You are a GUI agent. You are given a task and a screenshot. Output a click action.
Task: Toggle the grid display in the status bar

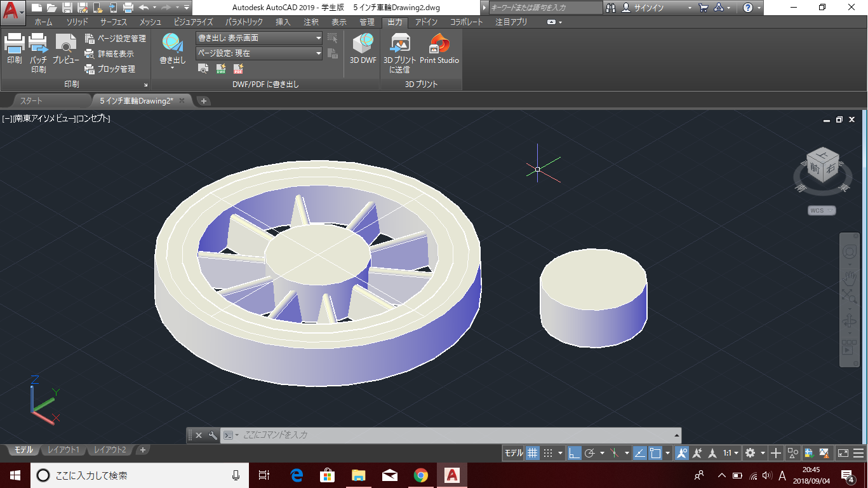click(x=533, y=453)
